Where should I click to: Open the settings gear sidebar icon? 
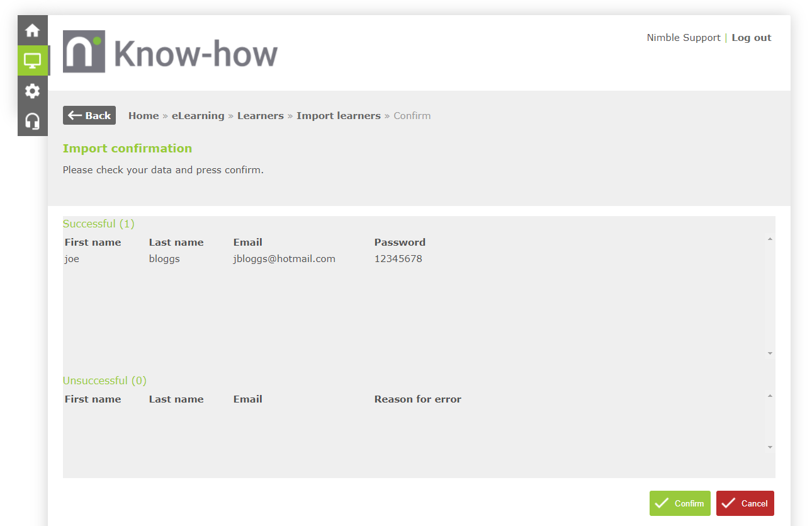point(33,91)
